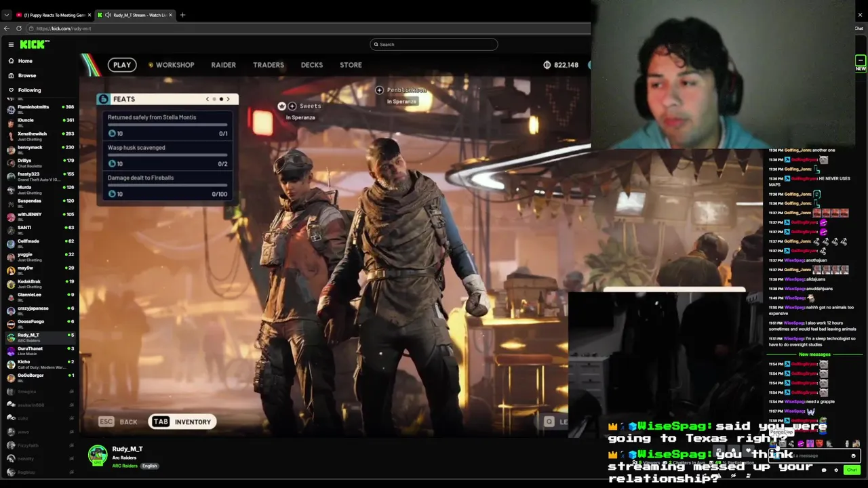Open the Kick hamburger sidebar menu
The height and width of the screenshot is (488, 868).
click(11, 44)
